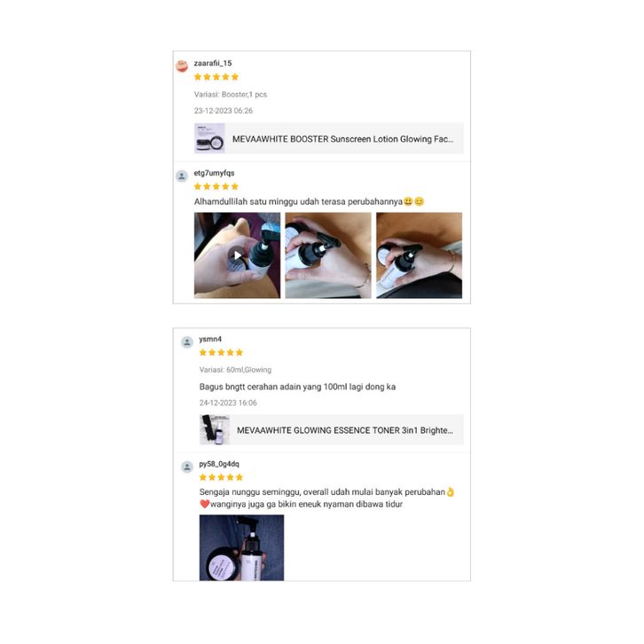Screen dimensions: 644x644
Task: View the Booster product jar thumbnail
Action: click(x=209, y=138)
